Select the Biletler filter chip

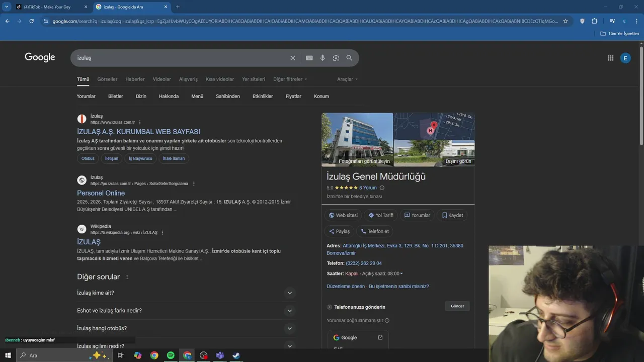point(116,96)
